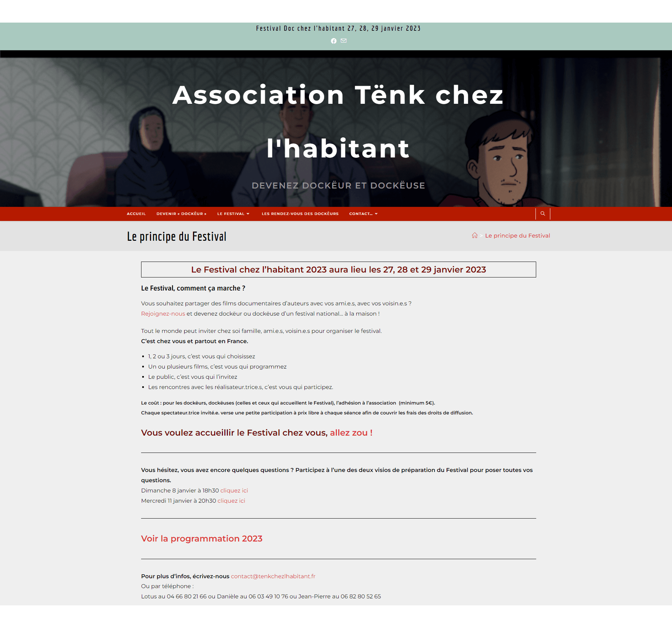The image size is (672, 628).
Task: Open the Facebook page icon
Action: pyautogui.click(x=334, y=41)
